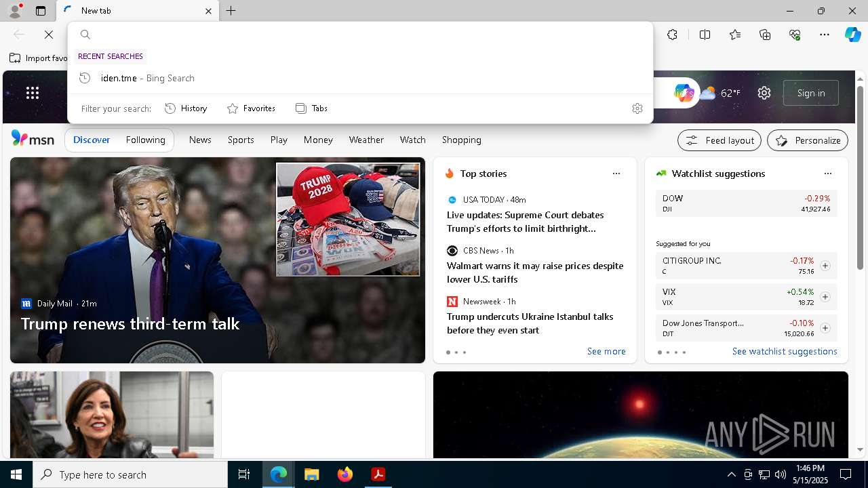Switch to the Discover tab
The height and width of the screenshot is (488, 868).
[92, 140]
